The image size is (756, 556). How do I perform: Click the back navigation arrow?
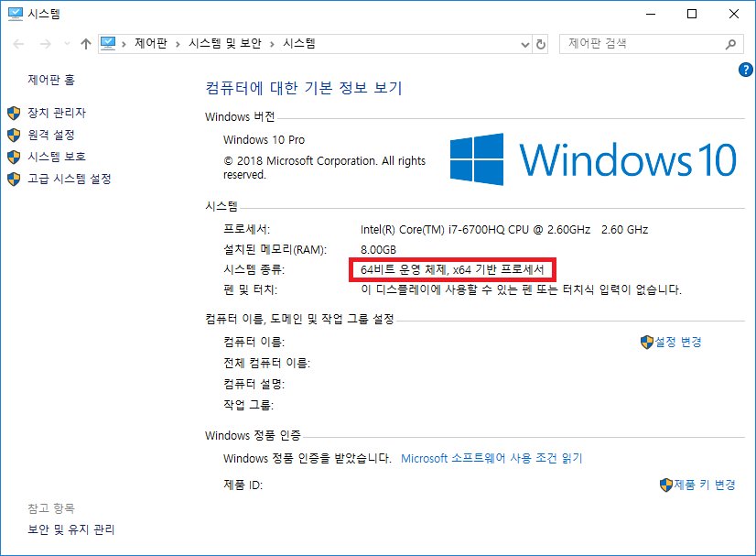point(19,44)
